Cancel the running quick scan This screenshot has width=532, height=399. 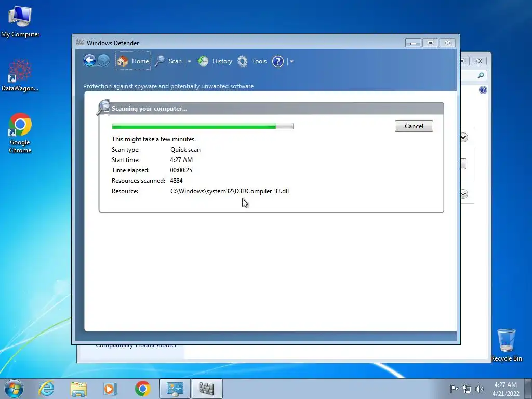tap(414, 126)
